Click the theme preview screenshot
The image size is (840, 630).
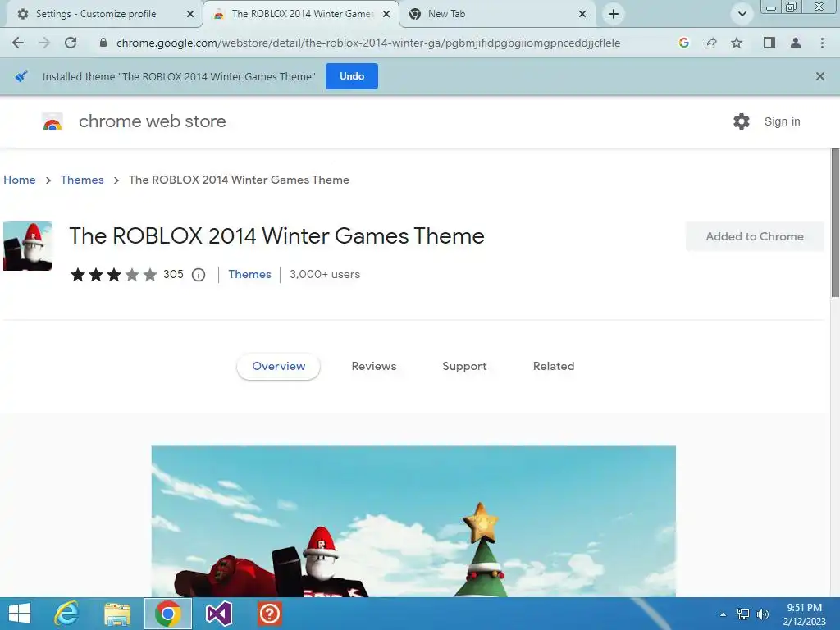[x=413, y=521]
